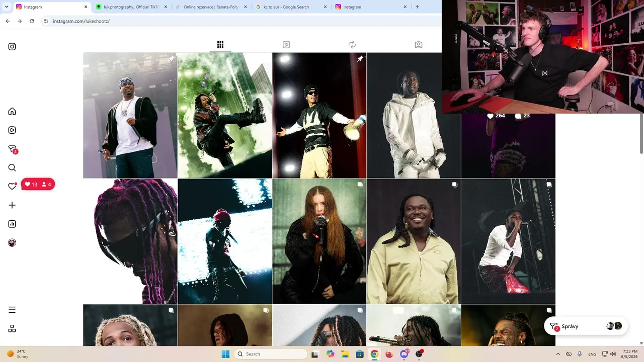Open the 34°C Sunny weather widget
Image resolution: width=644 pixels, height=362 pixels.
[18, 354]
